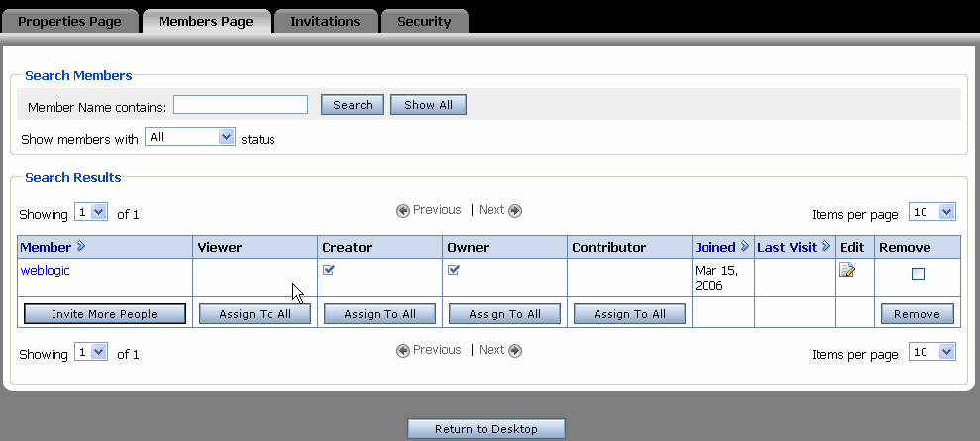This screenshot has width=980, height=441.
Task: Open the weblogic member link
Action: (45, 271)
